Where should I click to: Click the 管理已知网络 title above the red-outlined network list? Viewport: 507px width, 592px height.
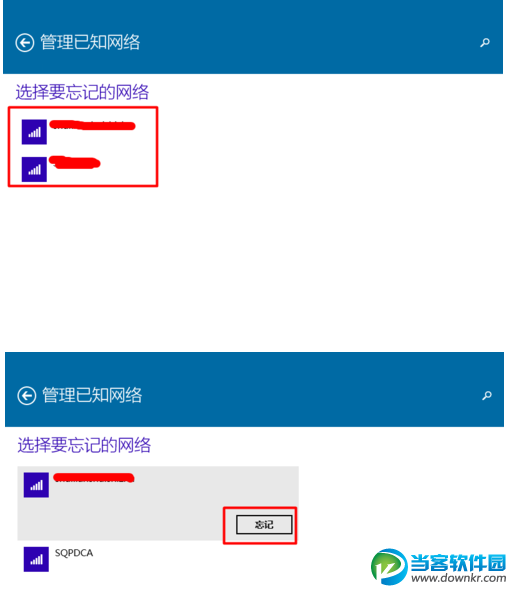(90, 42)
